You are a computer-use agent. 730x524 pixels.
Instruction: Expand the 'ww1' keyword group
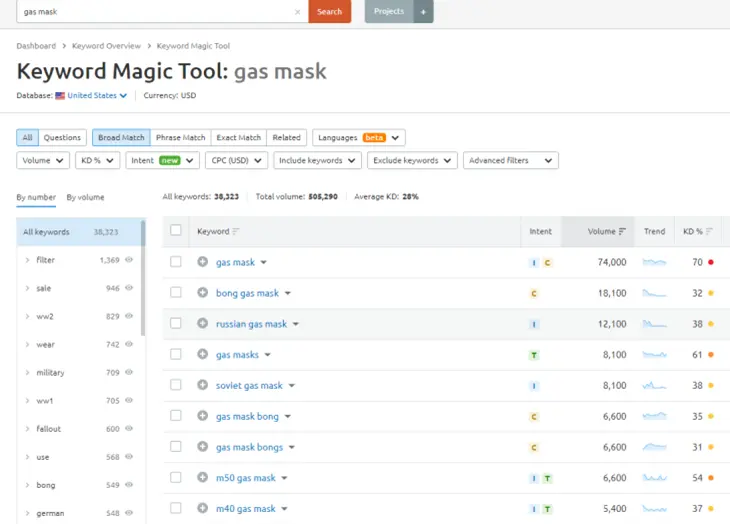click(x=27, y=401)
